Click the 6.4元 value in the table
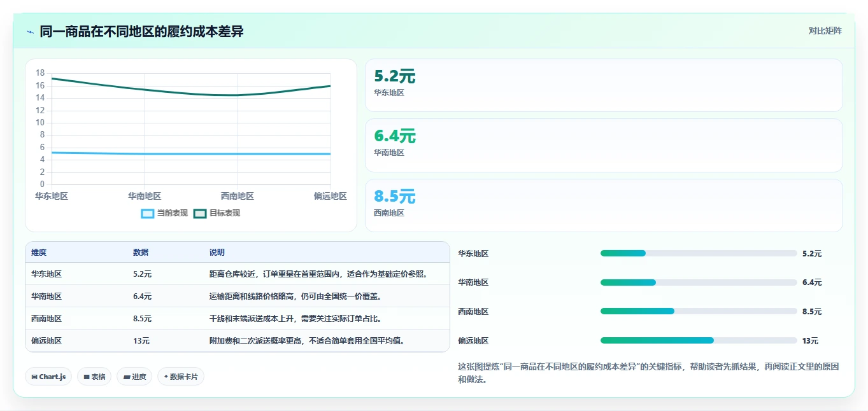The image size is (868, 411). (x=143, y=296)
